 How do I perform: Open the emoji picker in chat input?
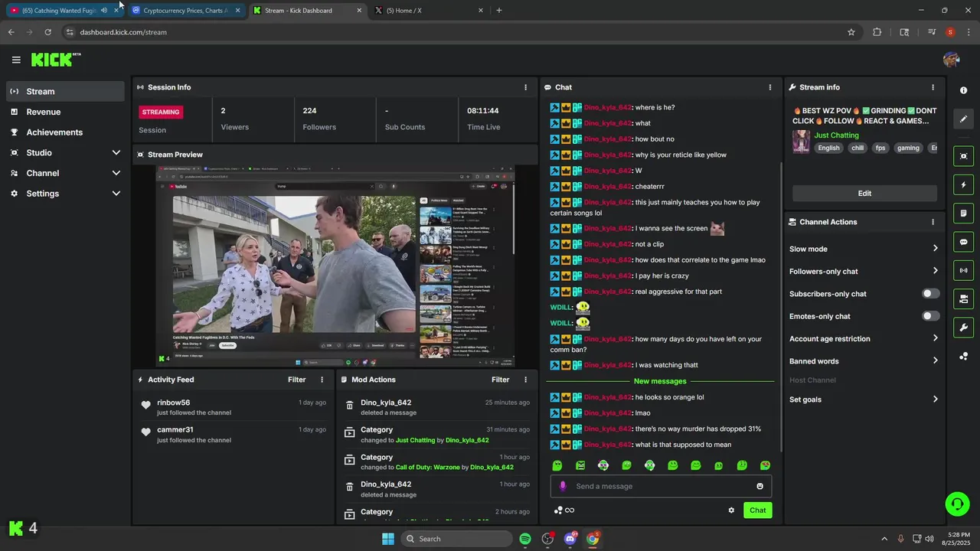pyautogui.click(x=759, y=486)
